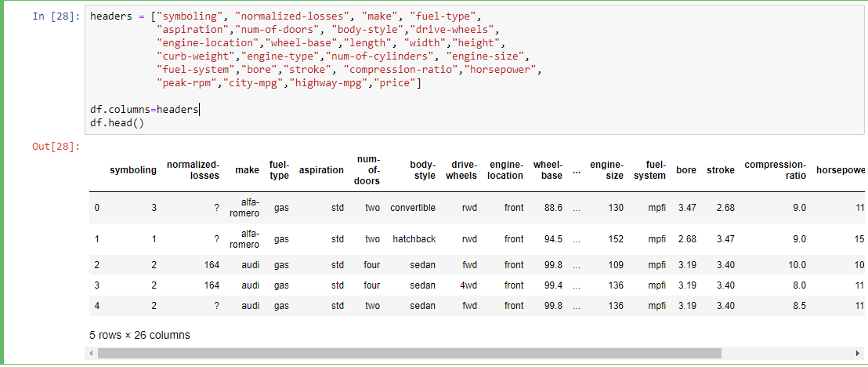Click the horizontal scrollbar thumb under the table
Image resolution: width=868 pixels, height=367 pixels.
[410, 353]
